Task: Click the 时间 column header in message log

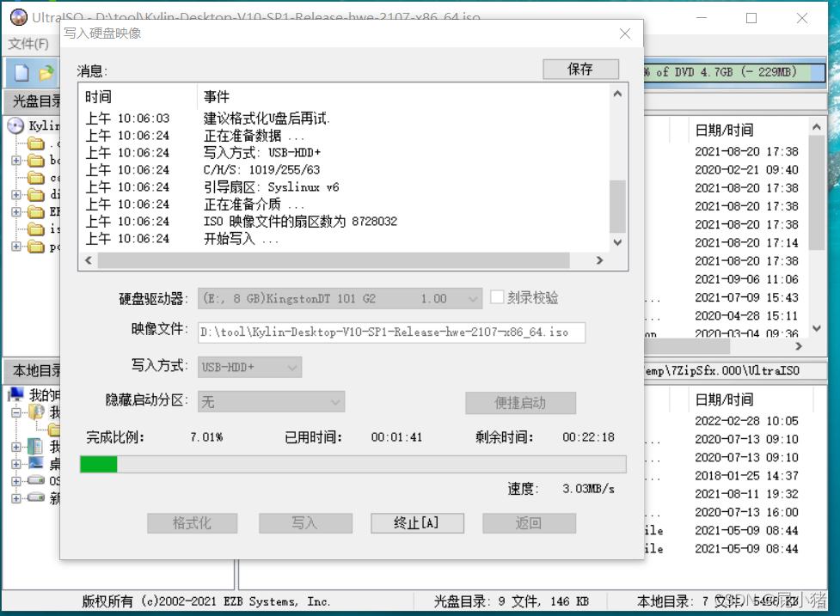Action: 98,97
